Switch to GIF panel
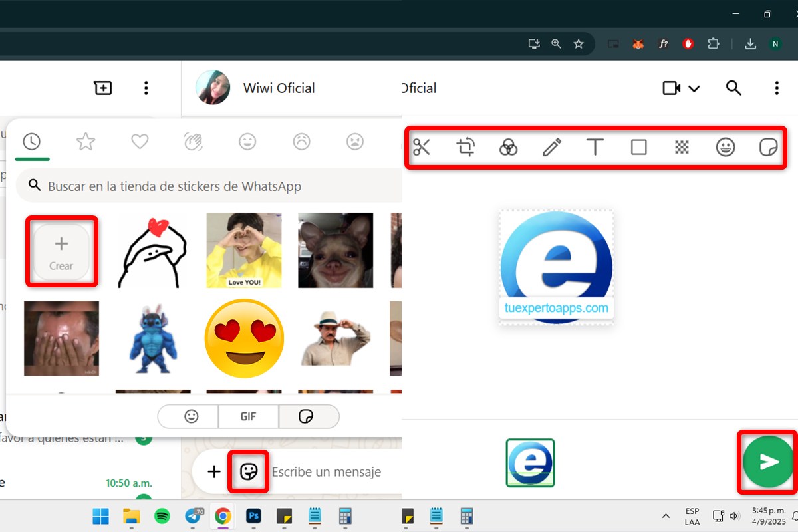Screen dimensions: 798x532 point(248,416)
